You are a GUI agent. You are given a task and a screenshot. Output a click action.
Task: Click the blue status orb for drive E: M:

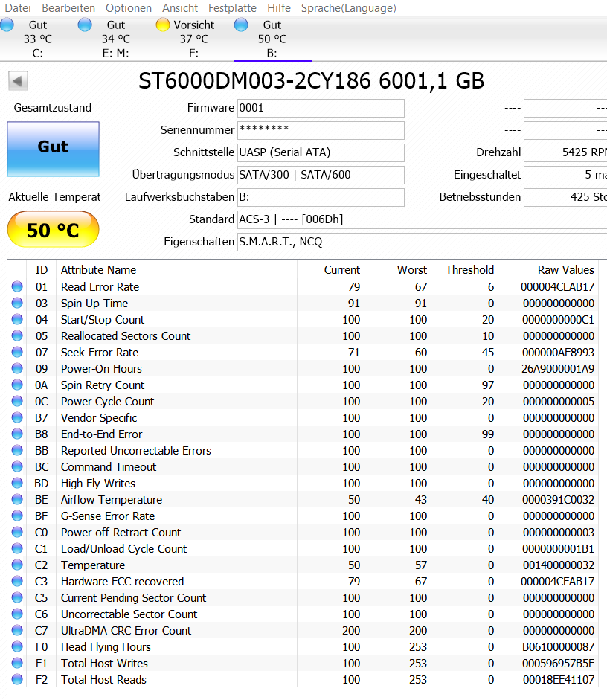[85, 25]
